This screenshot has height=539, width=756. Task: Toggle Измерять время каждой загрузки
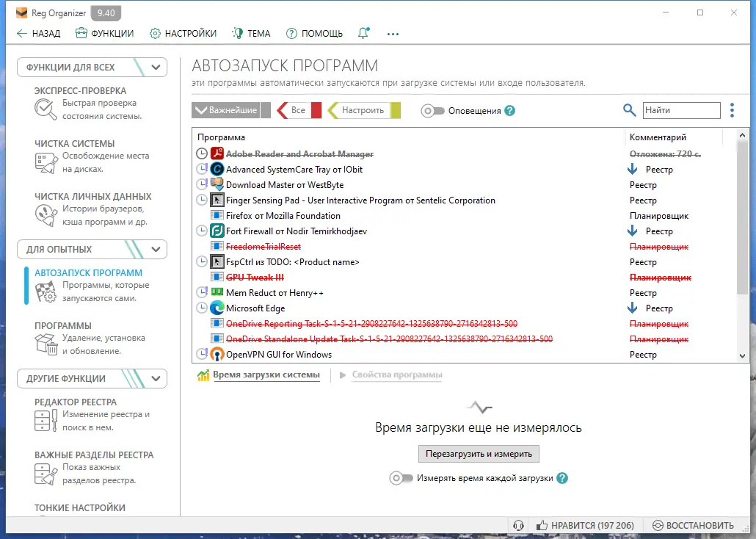pos(401,478)
